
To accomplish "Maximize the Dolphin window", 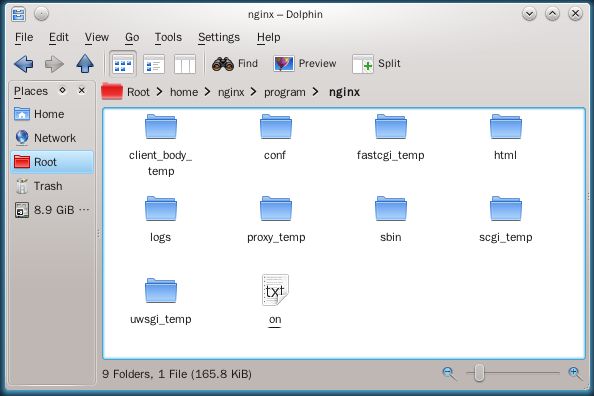I will pyautogui.click(x=552, y=14).
